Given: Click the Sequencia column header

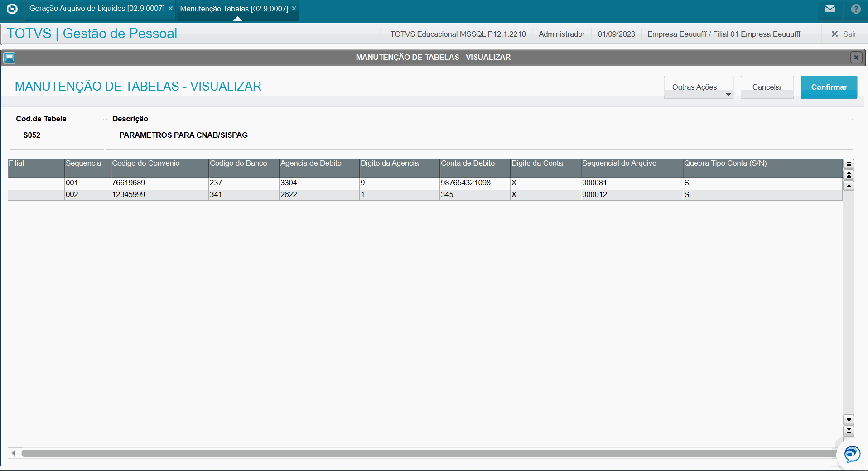Looking at the screenshot, I should click(87, 168).
